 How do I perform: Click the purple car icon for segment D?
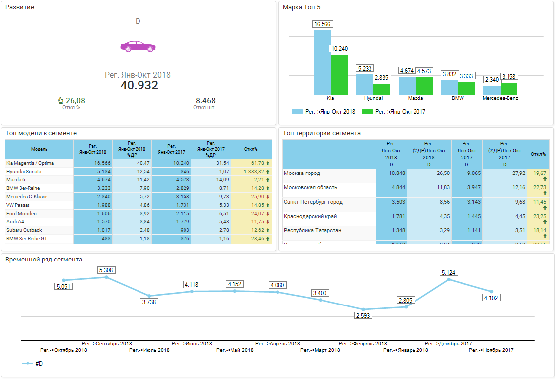[138, 46]
